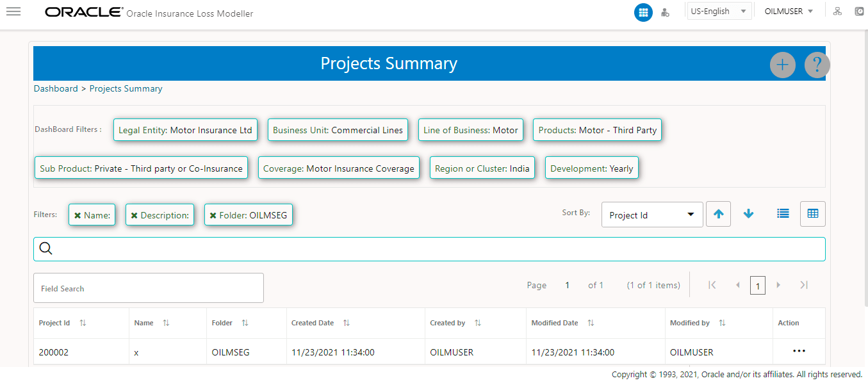Click the Field Search input box
The image size is (868, 383).
pos(149,288)
